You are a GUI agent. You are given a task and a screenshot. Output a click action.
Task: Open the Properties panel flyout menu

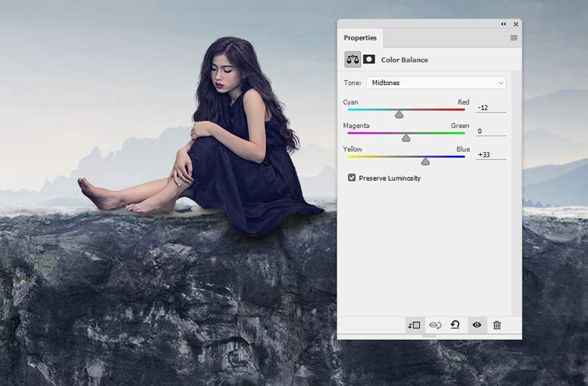tap(513, 37)
